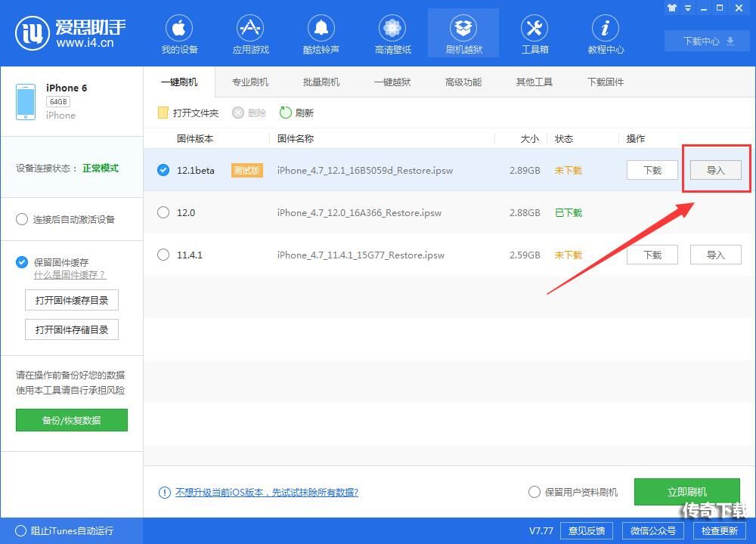Select 刷机越狱 flash and jailbreak section
Viewport: 756px width, 544px height.
click(463, 34)
